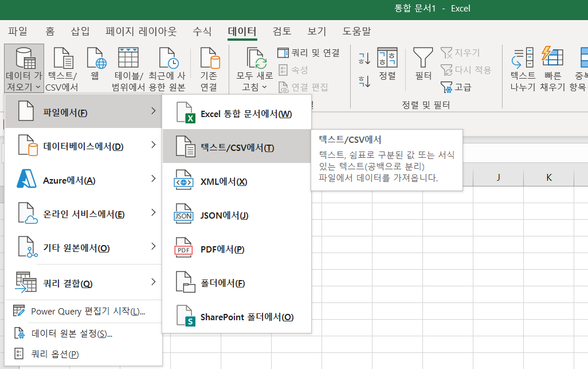Click the 모두 새로 고침 icon
Image resolution: width=588 pixels, height=369 pixels.
pos(256,59)
